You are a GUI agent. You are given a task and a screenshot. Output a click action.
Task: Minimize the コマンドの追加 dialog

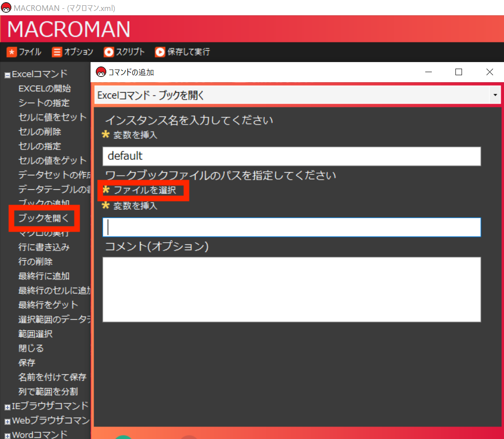pyautogui.click(x=428, y=72)
